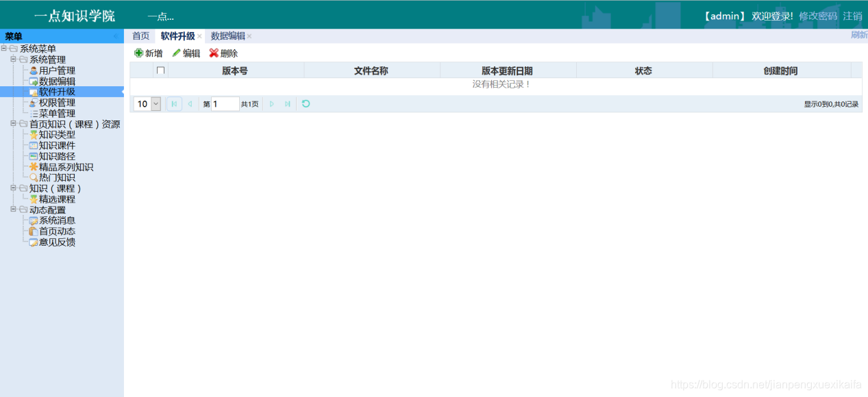Collapse the 动态配置 tree node
The height and width of the screenshot is (397, 868).
[14, 209]
